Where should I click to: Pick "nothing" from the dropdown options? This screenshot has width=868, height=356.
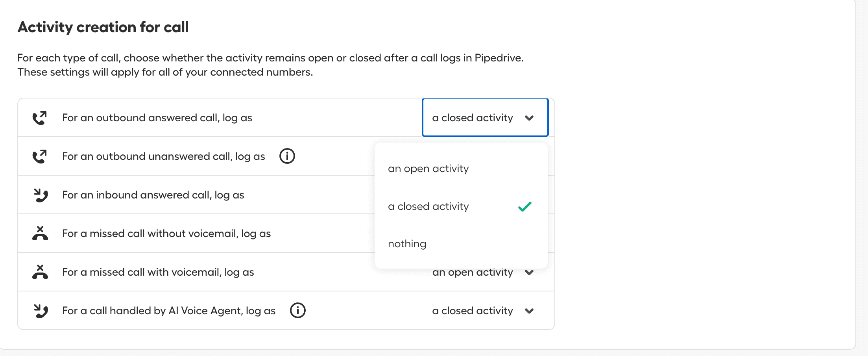(407, 244)
